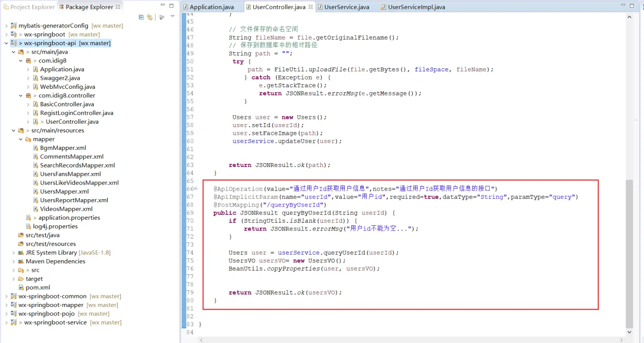The width and height of the screenshot is (644, 343).
Task: Minimize the Package Explorer view
Action: (x=163, y=6)
